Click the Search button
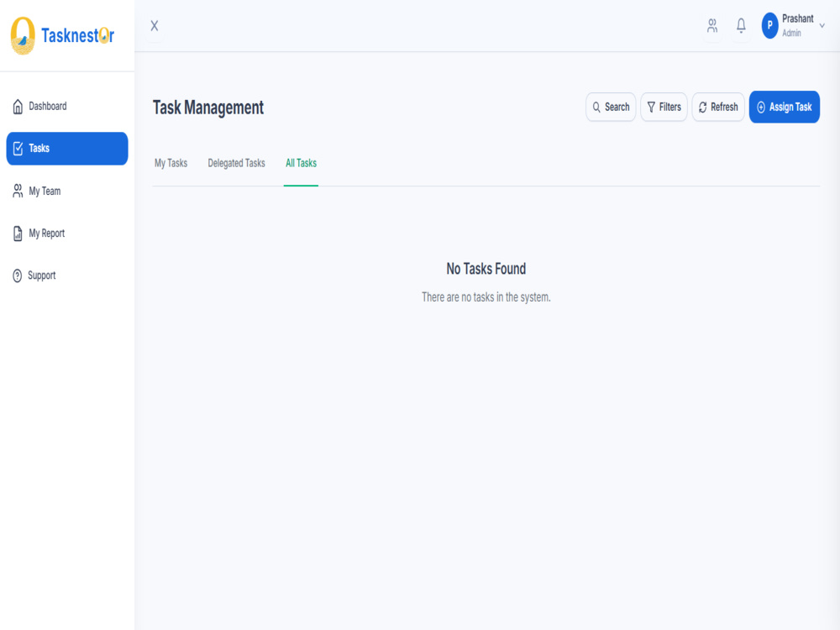The height and width of the screenshot is (630, 840). point(611,108)
